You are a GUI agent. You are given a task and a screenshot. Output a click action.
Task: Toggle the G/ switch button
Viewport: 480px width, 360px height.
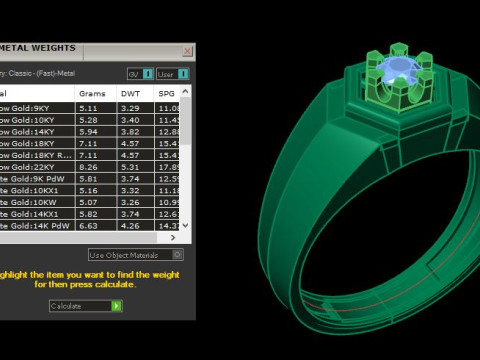click(140, 74)
